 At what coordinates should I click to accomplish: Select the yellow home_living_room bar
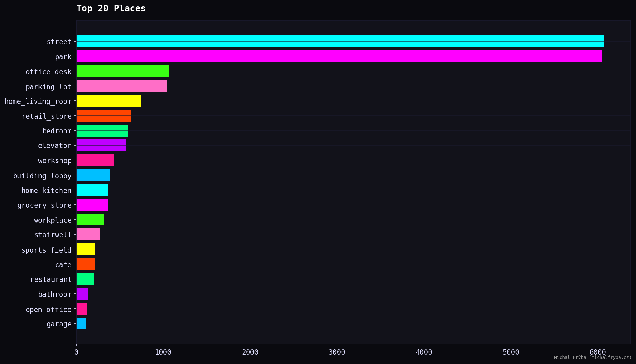tap(108, 101)
